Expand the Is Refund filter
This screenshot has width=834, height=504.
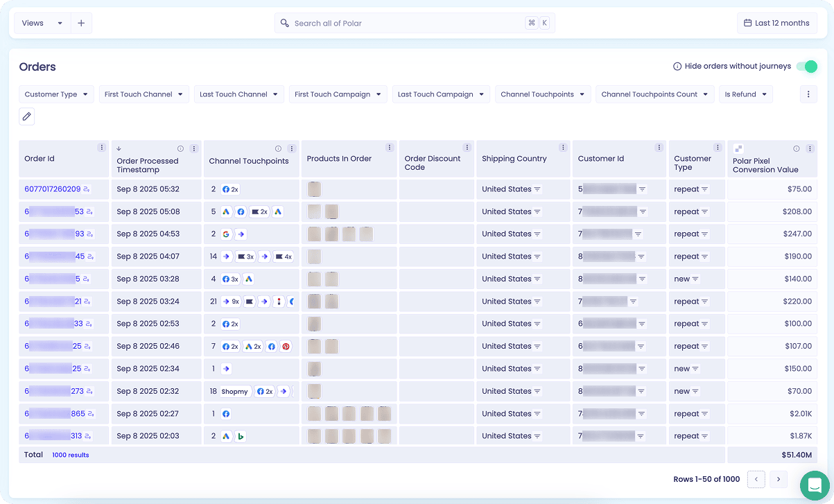[746, 94]
